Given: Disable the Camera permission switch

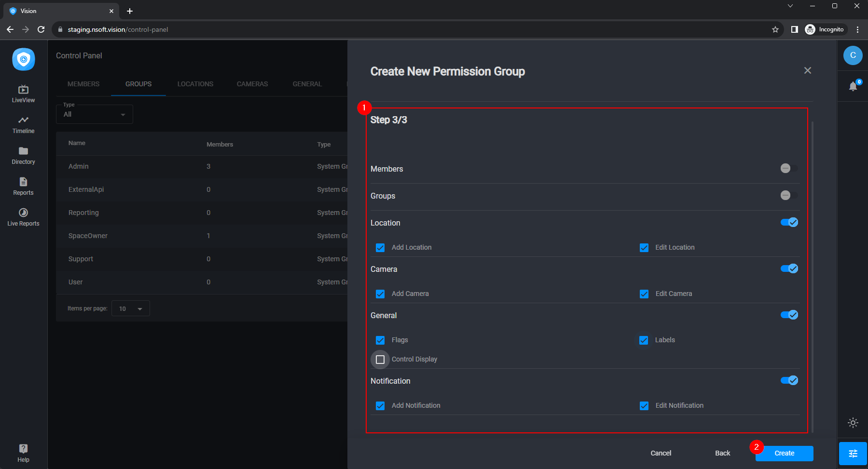Looking at the screenshot, I should coord(789,268).
